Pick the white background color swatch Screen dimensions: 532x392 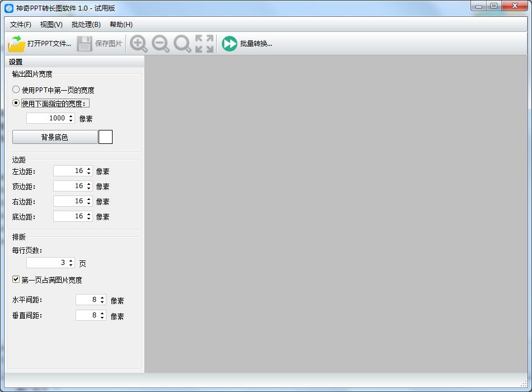click(105, 137)
